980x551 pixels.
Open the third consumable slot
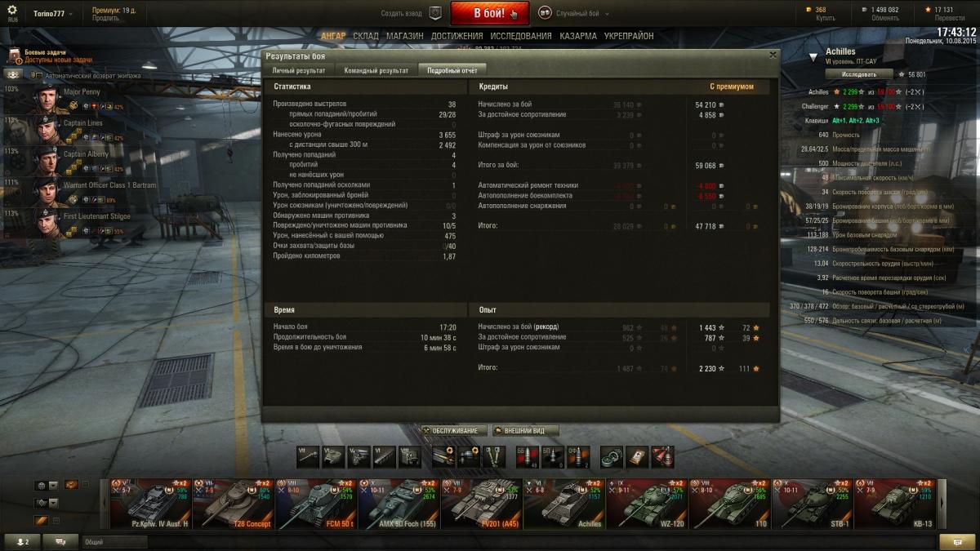[x=664, y=457]
